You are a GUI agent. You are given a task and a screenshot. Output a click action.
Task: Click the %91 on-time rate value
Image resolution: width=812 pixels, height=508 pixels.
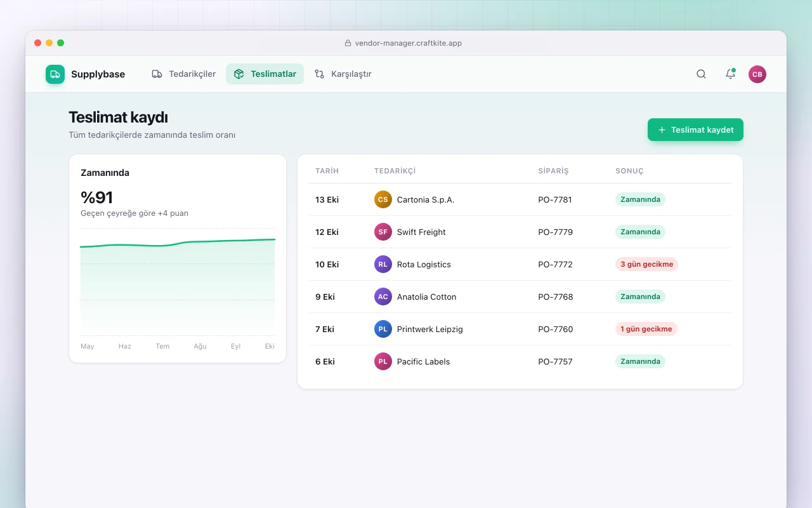click(x=96, y=197)
